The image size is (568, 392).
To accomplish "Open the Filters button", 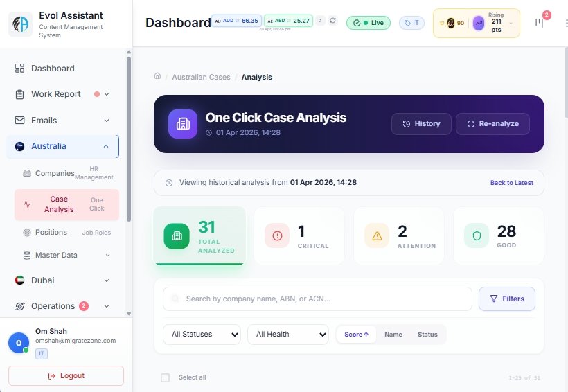I will tap(507, 299).
